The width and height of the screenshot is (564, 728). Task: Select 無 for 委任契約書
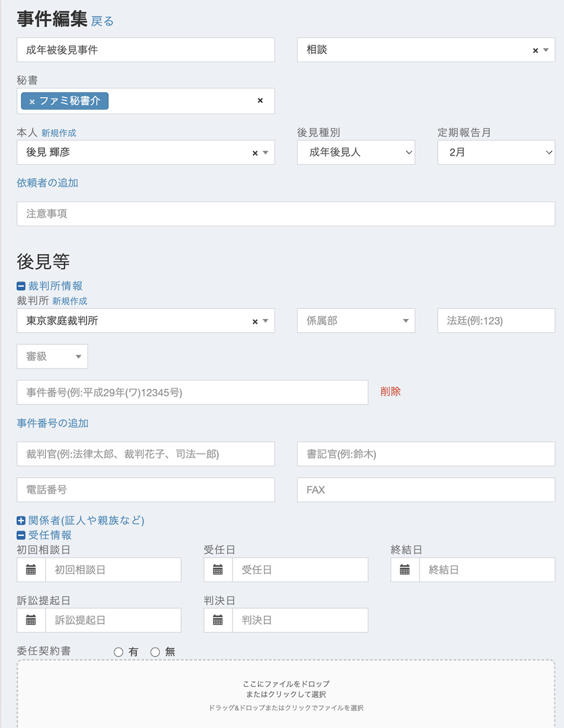coord(155,652)
